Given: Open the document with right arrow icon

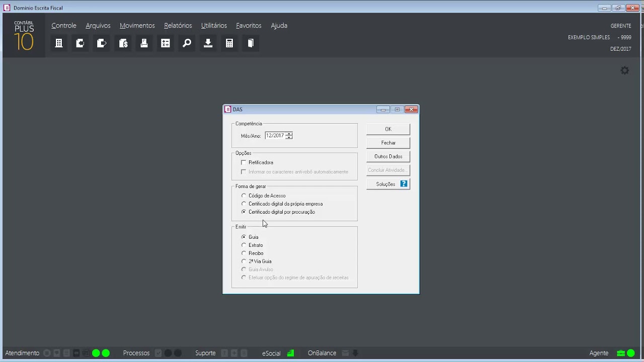Looking at the screenshot, I should tap(102, 43).
